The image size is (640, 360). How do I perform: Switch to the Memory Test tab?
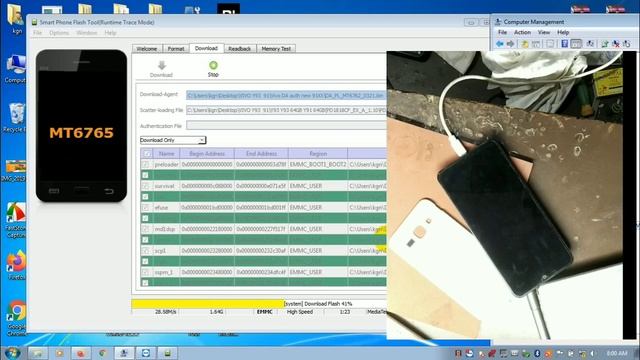276,49
